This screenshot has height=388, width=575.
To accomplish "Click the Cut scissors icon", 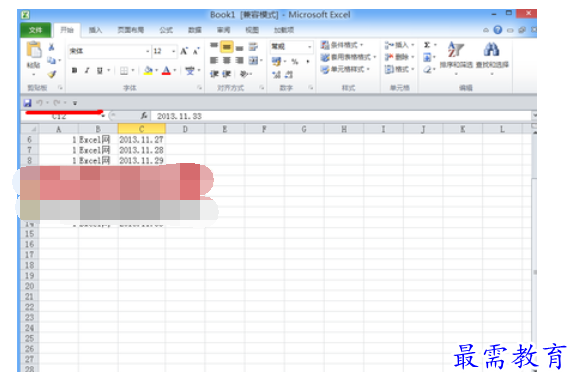I will point(51,47).
